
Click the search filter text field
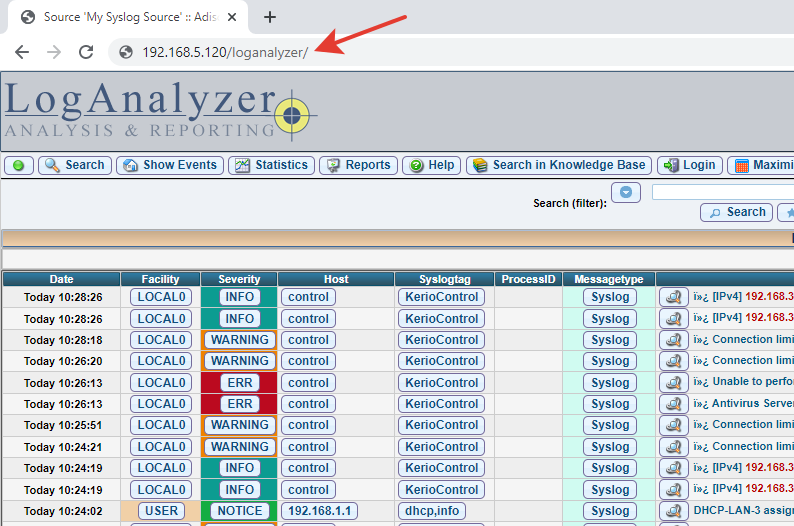722,192
